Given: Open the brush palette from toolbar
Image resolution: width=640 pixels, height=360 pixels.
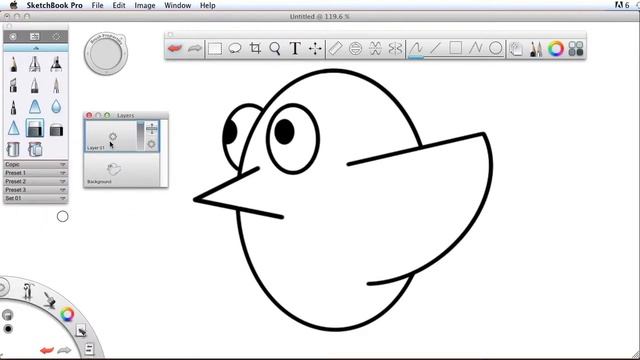Looking at the screenshot, I should [536, 49].
